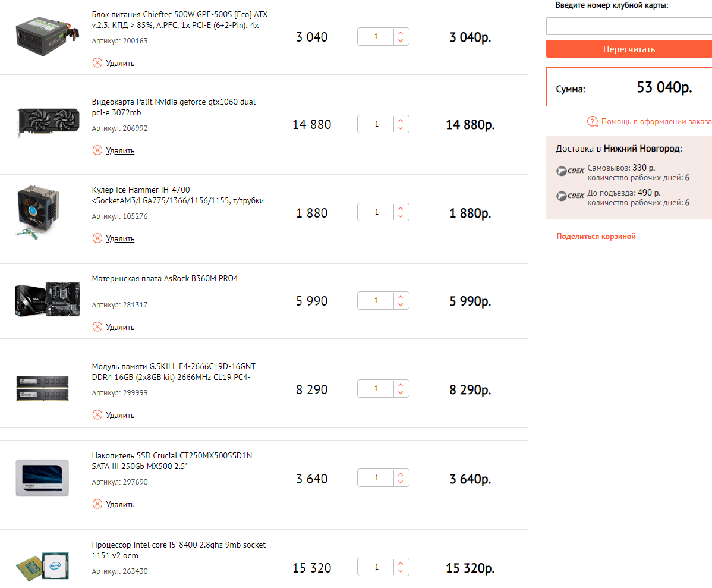Click the question mark help icon
The height and width of the screenshot is (588, 712).
tap(592, 122)
